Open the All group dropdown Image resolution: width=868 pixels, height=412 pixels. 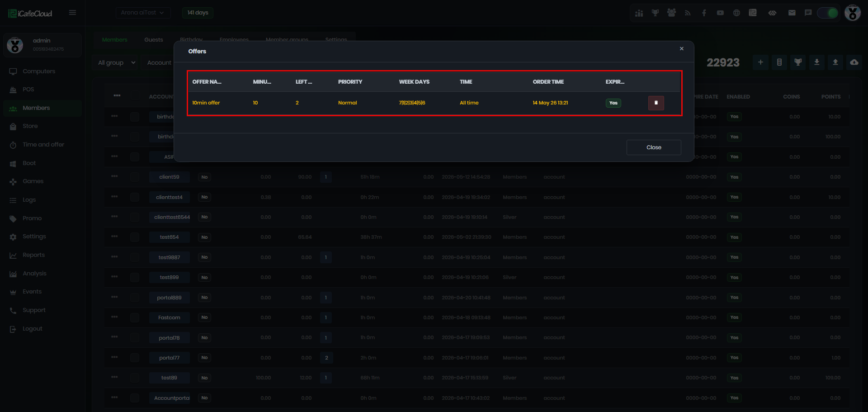pos(115,63)
